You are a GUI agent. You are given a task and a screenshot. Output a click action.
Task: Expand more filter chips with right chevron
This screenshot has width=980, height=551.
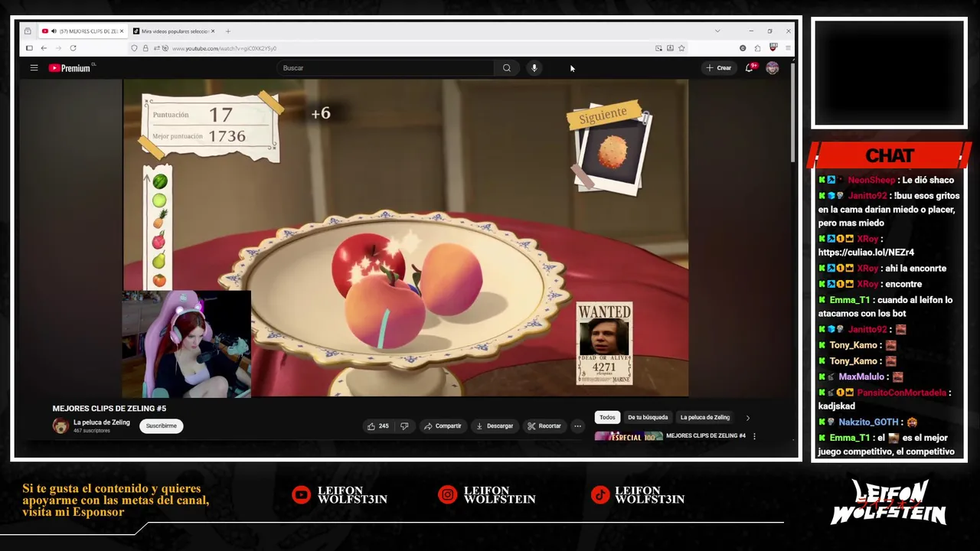tap(748, 418)
